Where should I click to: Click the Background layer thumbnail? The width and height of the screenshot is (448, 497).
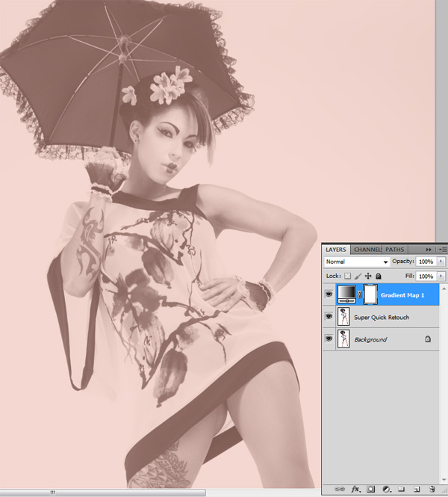pyautogui.click(x=343, y=339)
